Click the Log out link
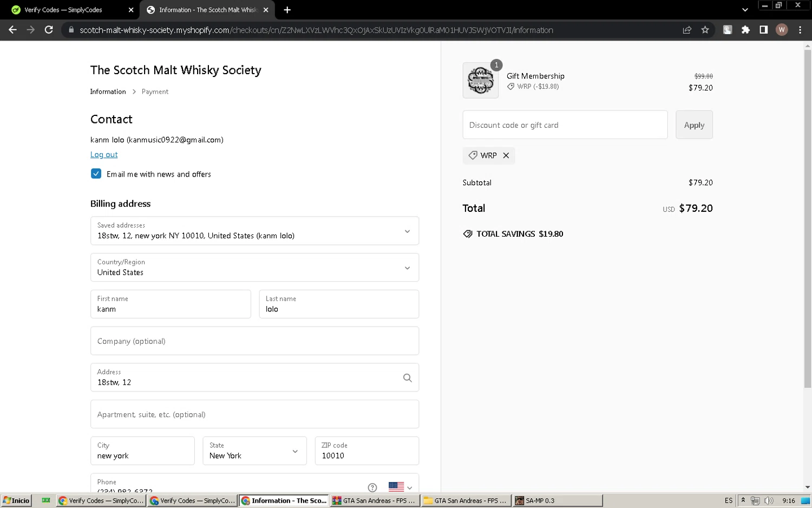Viewport: 812px width, 508px height. coord(104,154)
